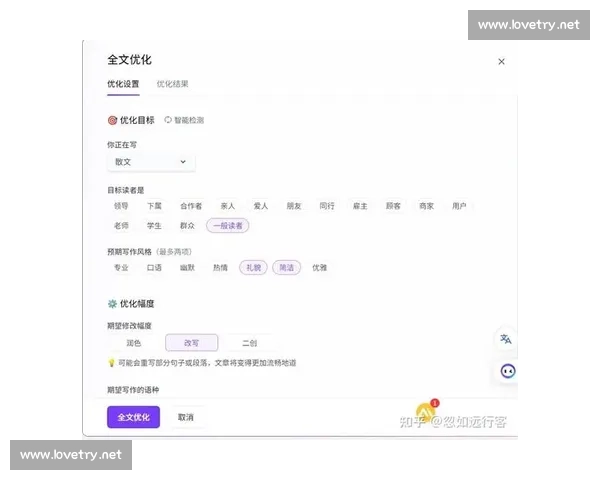Choose 用户 as target reader
The image size is (600, 480).
tap(459, 206)
